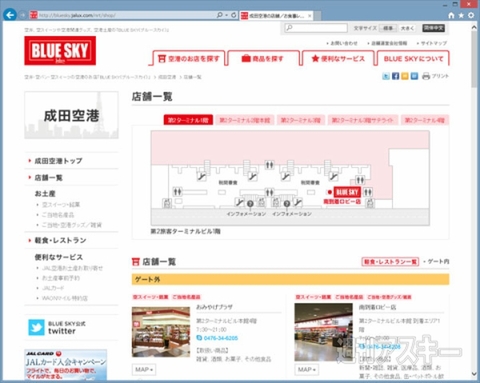This screenshot has width=480, height=383.
Task: Click 南到着ロビー店 store name in list
Action: pyautogui.click(x=377, y=307)
